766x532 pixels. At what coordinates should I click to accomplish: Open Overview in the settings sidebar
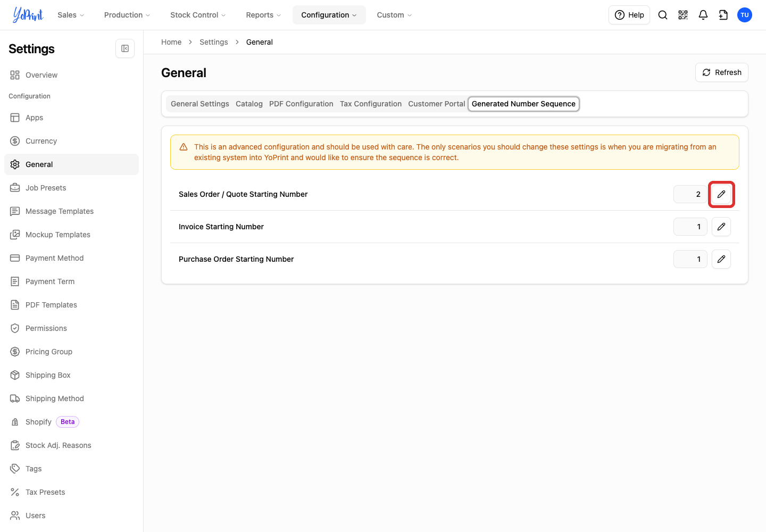click(x=71, y=75)
